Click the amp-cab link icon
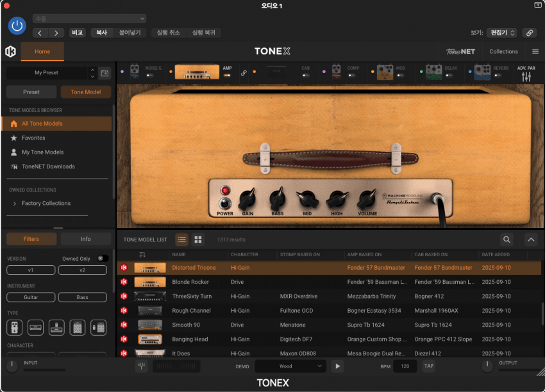 pyautogui.click(x=244, y=72)
